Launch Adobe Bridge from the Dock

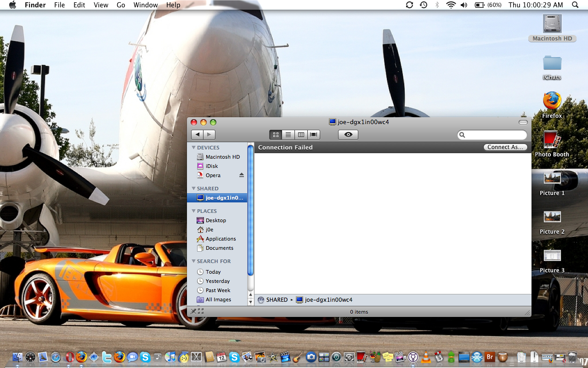[x=490, y=357]
